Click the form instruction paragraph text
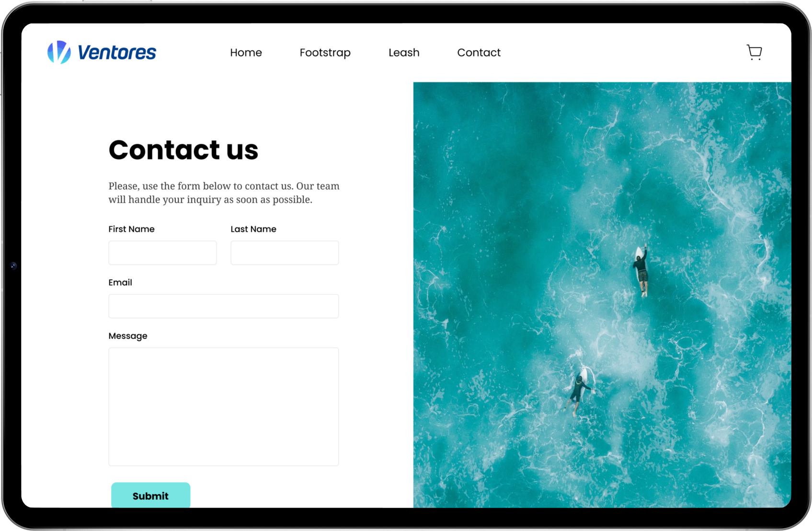The width and height of the screenshot is (812, 531). point(224,193)
